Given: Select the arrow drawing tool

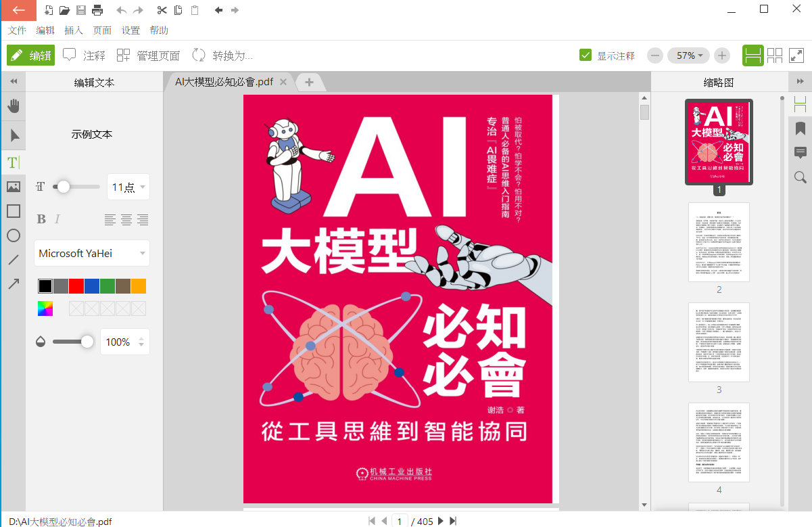Looking at the screenshot, I should [14, 284].
